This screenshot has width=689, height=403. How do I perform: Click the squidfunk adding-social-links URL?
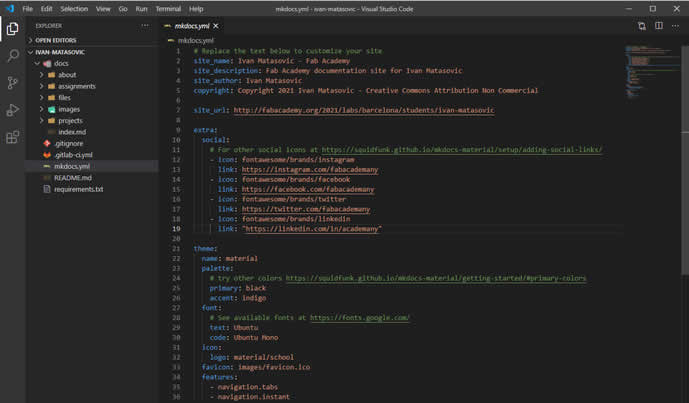(462, 150)
